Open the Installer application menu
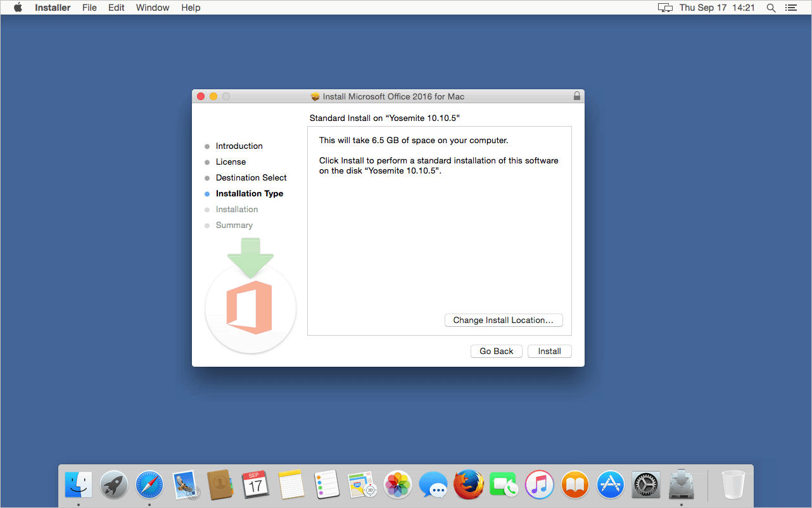 pyautogui.click(x=53, y=8)
